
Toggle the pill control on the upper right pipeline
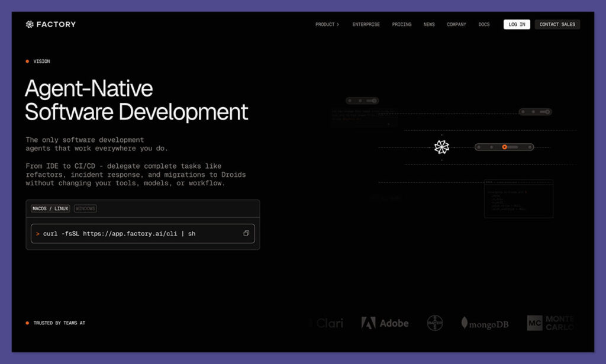(536, 111)
